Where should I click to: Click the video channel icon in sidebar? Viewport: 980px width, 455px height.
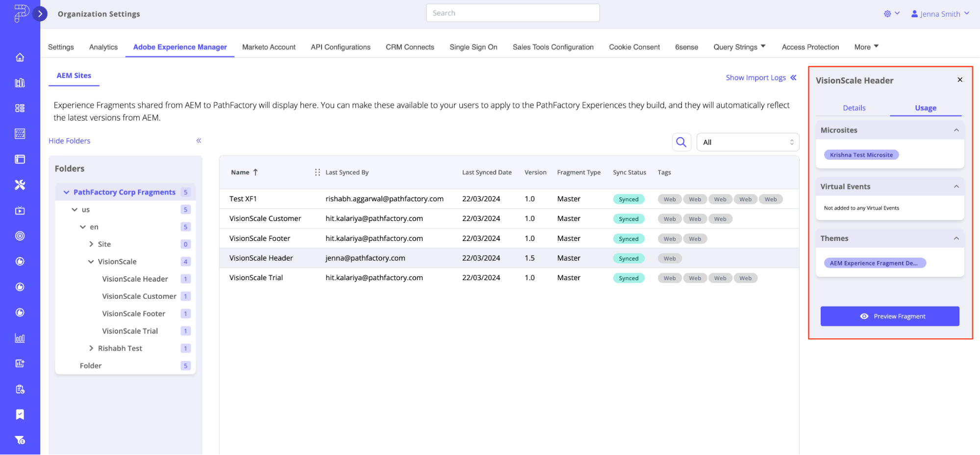click(20, 211)
